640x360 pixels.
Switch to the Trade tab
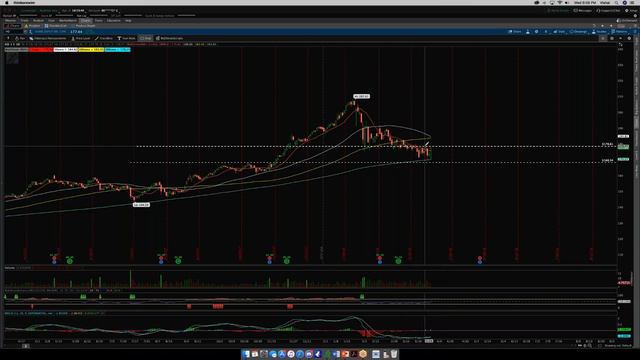[24, 20]
